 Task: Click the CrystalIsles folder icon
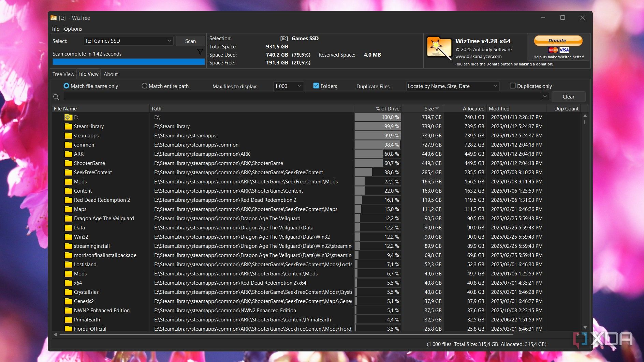point(68,292)
